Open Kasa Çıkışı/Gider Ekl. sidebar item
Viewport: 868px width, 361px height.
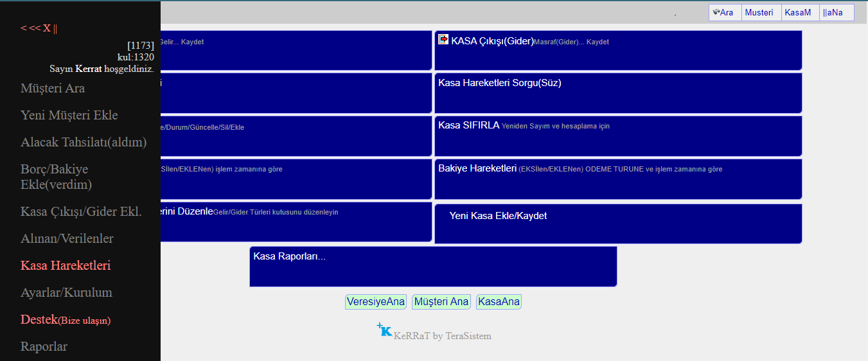81,212
